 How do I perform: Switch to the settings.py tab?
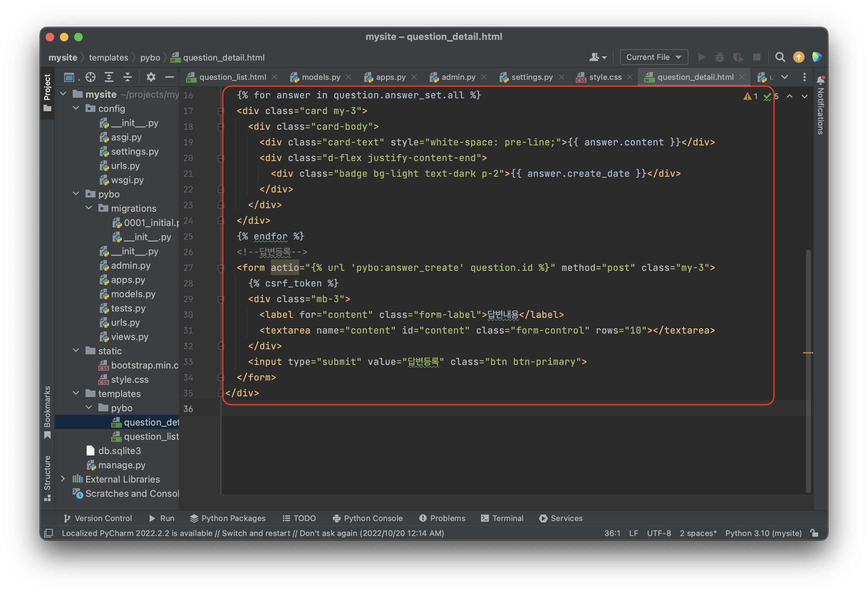coord(532,77)
